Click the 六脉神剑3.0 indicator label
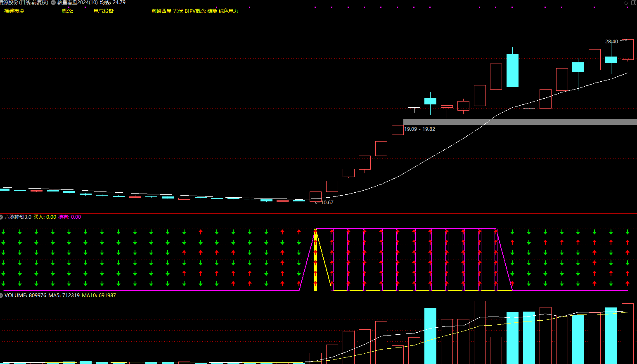Viewport: 637px width, 364px height. point(18,217)
